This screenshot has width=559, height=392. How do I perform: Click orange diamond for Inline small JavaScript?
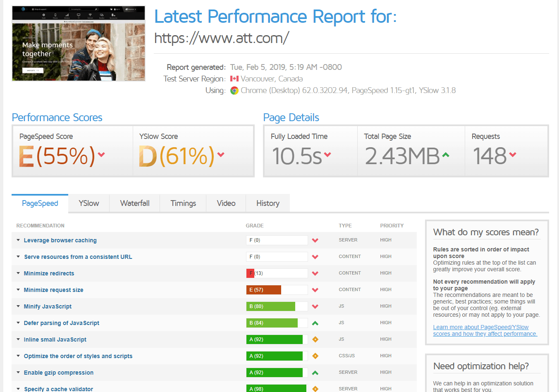point(315,339)
